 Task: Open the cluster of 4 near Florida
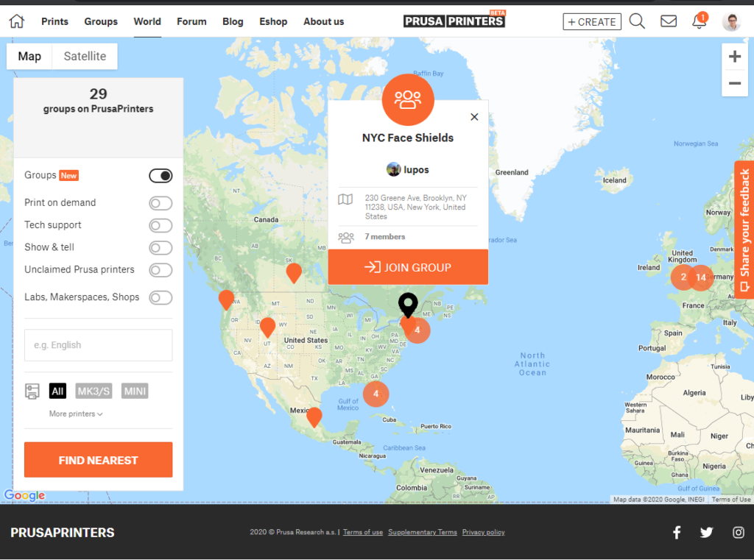(x=376, y=394)
